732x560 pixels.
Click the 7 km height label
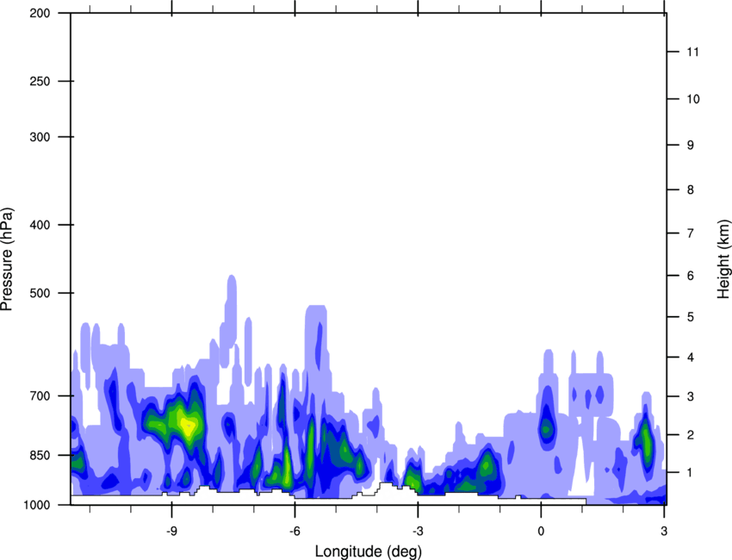coord(691,233)
